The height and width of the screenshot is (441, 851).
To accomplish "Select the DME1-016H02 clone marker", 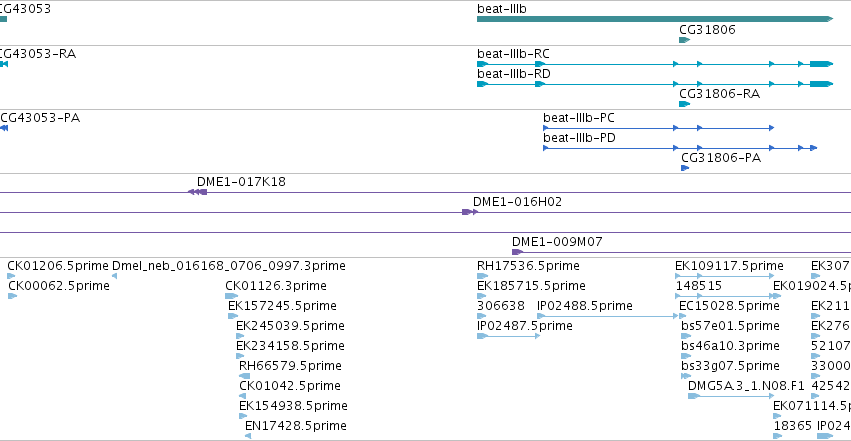I will tap(470, 212).
